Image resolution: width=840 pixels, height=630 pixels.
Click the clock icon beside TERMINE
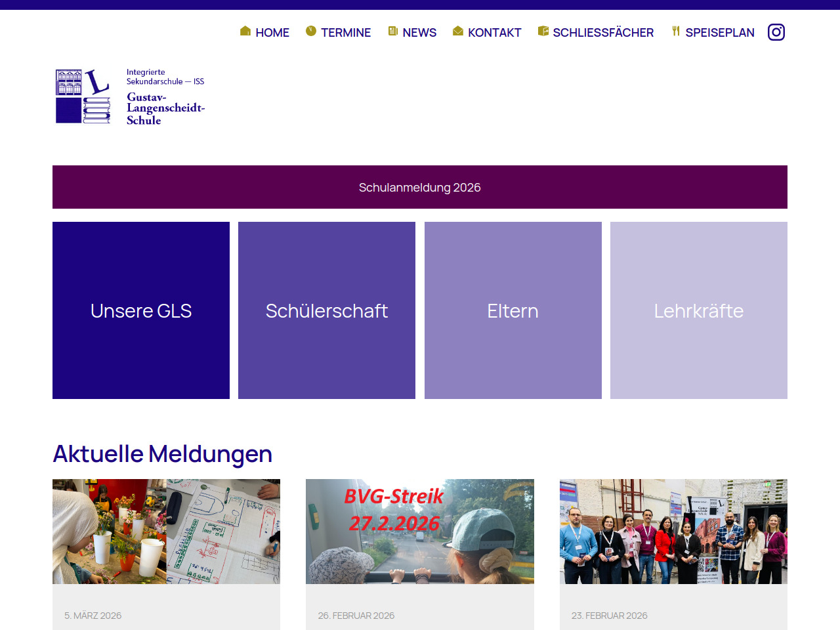pos(311,31)
